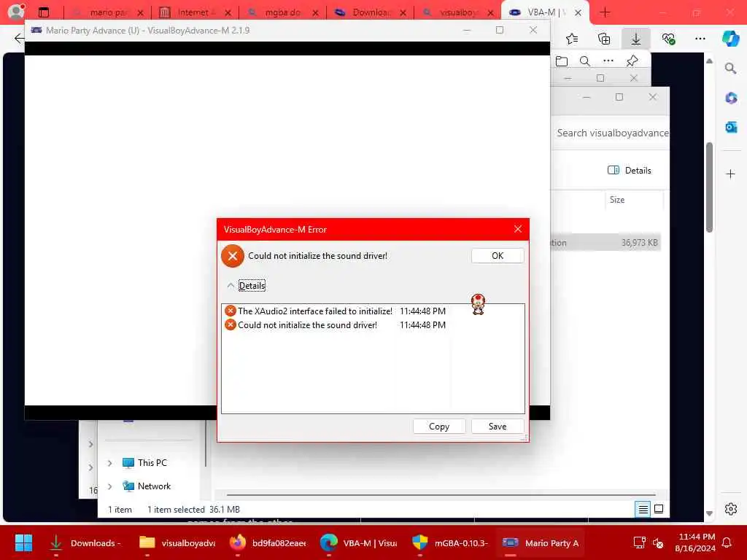Image resolution: width=747 pixels, height=560 pixels.
Task: Switch to the 'visualboy' browser tab
Action: click(457, 12)
